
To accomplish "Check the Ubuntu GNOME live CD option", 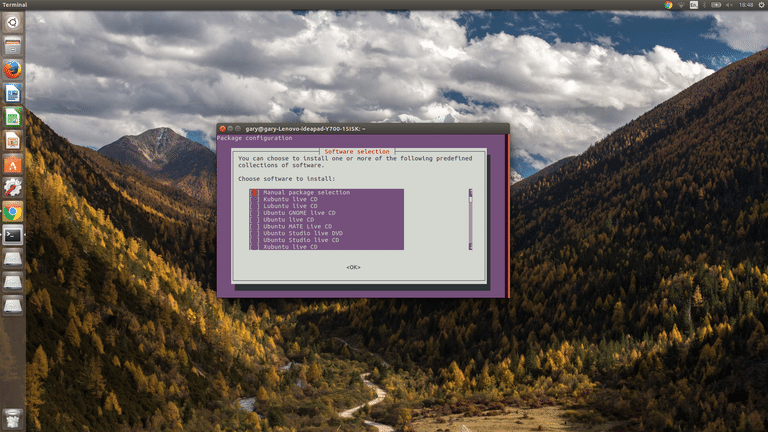I will tap(255, 213).
